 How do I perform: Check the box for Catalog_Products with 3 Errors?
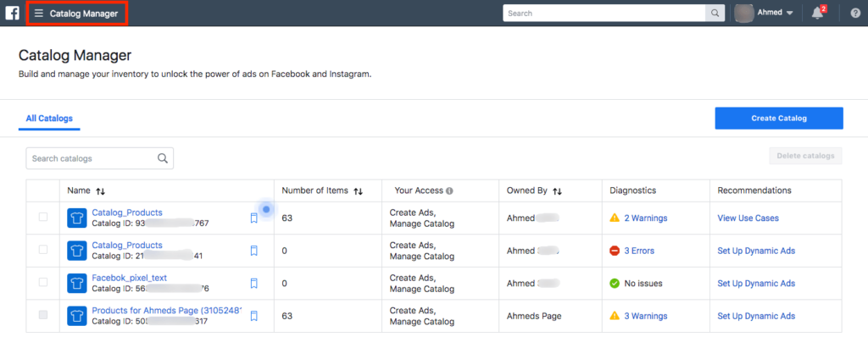[43, 250]
